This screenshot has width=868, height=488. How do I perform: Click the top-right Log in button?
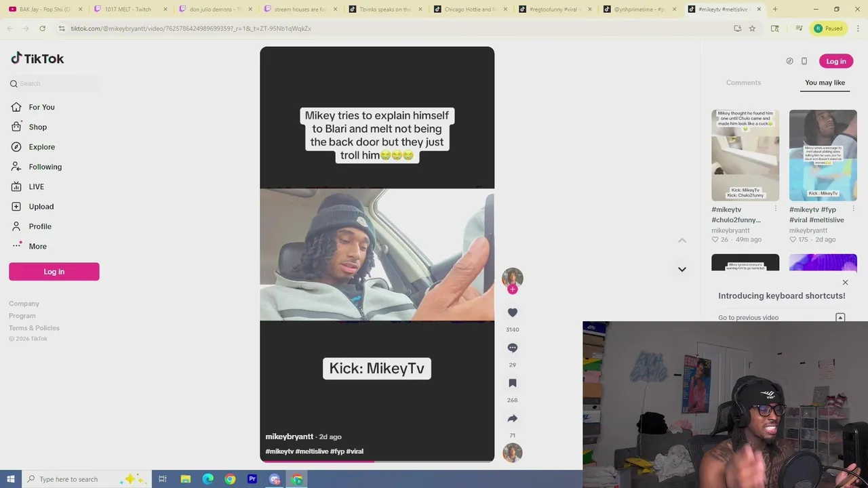pos(836,61)
